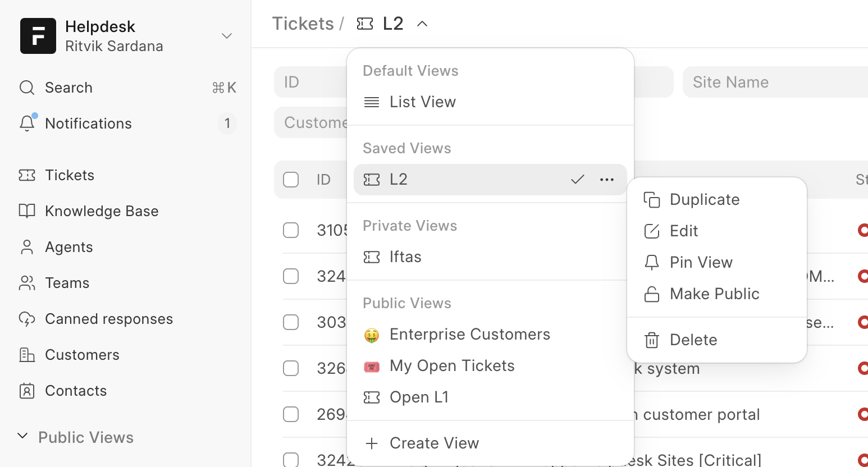Click the Notifications bell icon
Image resolution: width=868 pixels, height=467 pixels.
27,123
